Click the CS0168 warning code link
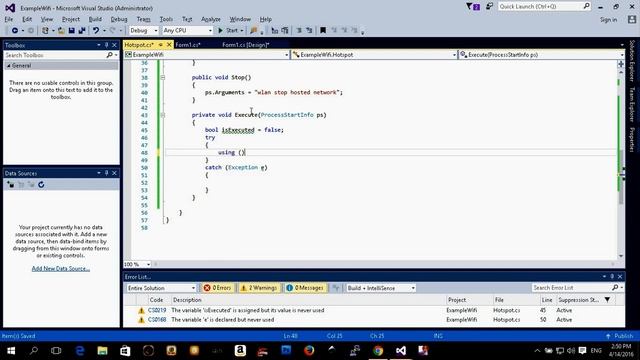Screen dimensions: 640x360 157,320
